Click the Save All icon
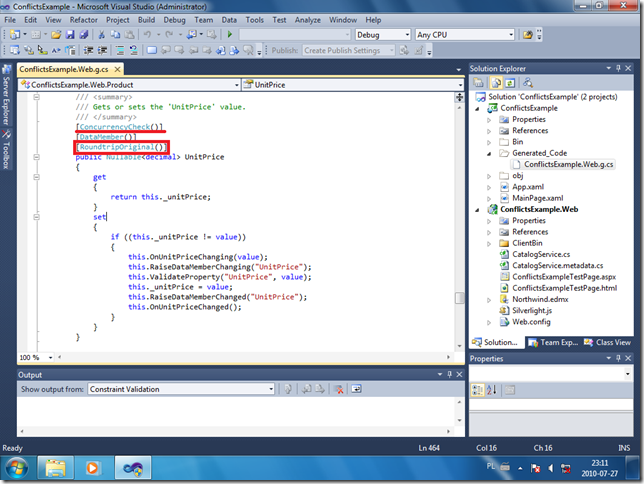This screenshot has width=644, height=484. (83, 35)
